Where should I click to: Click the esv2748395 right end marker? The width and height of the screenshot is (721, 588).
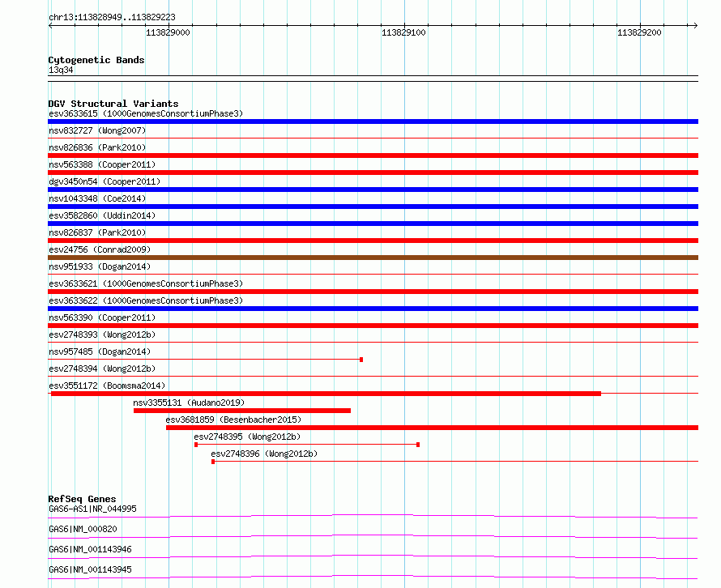click(418, 445)
